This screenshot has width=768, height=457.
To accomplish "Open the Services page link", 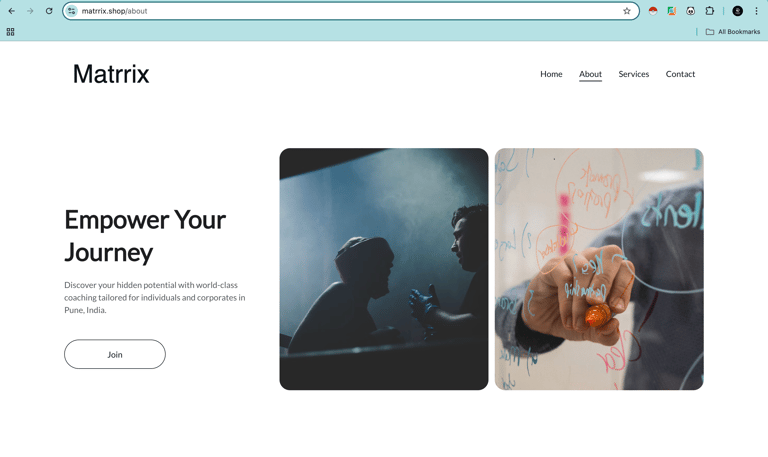I will [x=633, y=74].
